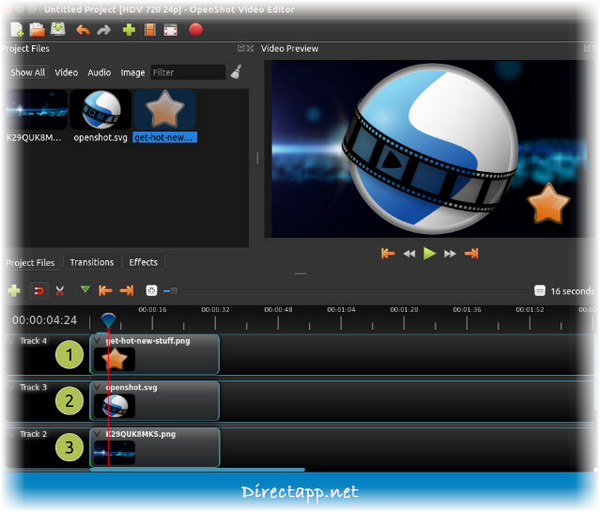Toggle the snapping magnet tool
Image resolution: width=600 pixels, height=512 pixels.
click(39, 291)
